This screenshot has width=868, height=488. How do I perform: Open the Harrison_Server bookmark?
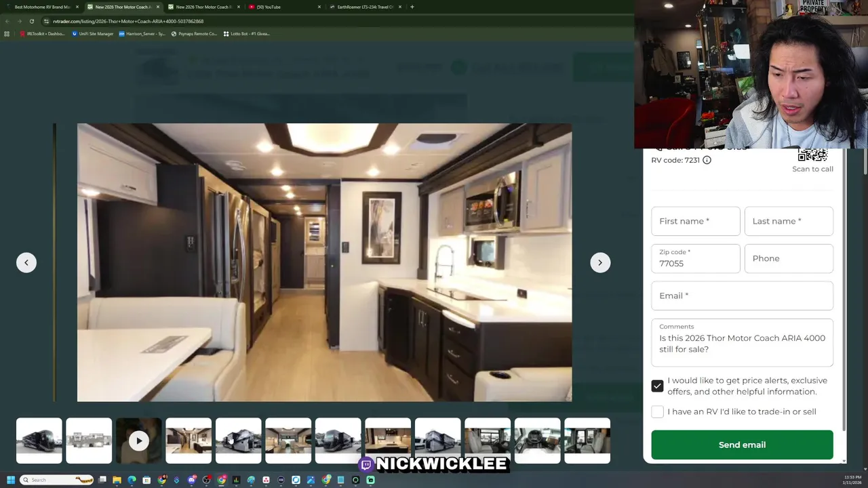pos(142,33)
